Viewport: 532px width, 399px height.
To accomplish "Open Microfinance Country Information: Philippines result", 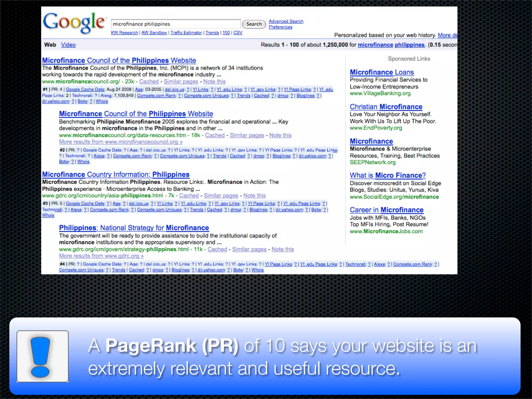I will [116, 175].
